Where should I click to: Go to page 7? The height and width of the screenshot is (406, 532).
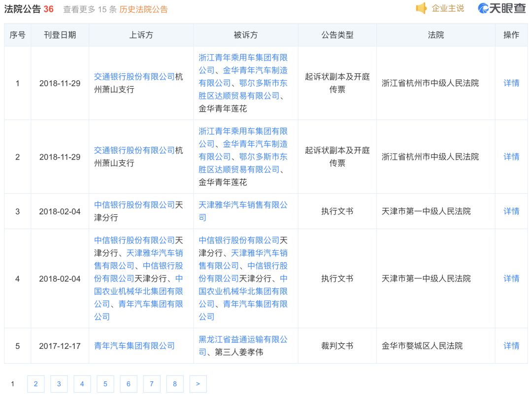152,384
